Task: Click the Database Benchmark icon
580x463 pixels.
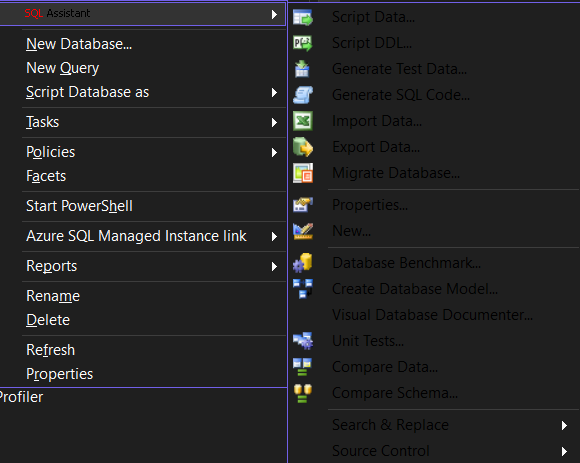Action: click(303, 263)
